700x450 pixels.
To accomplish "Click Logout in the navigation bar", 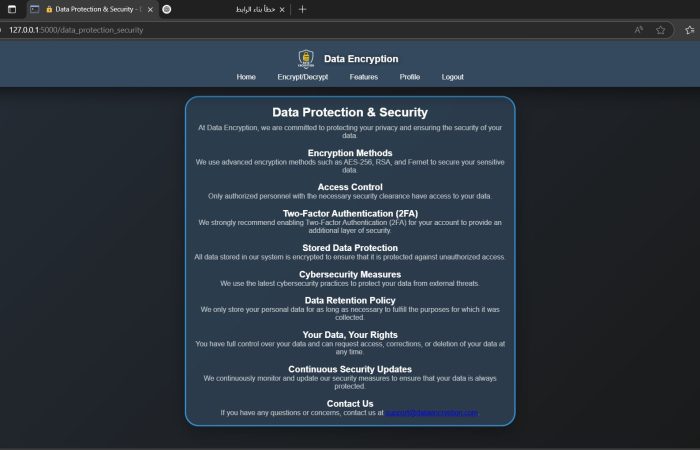I will point(453,77).
